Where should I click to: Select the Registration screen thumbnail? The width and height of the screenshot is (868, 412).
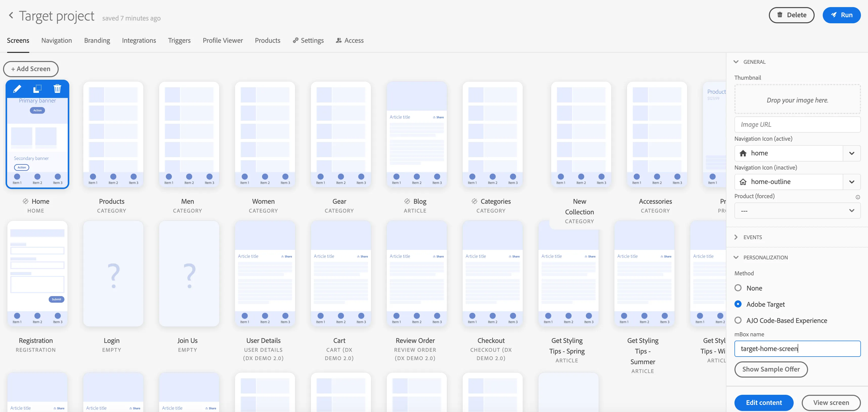coord(37,273)
